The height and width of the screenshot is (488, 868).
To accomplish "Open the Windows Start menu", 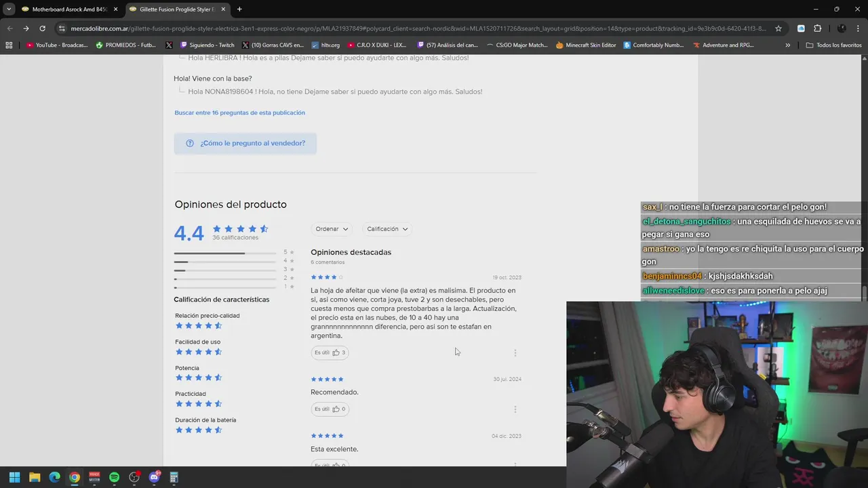I will pyautogui.click(x=14, y=477).
